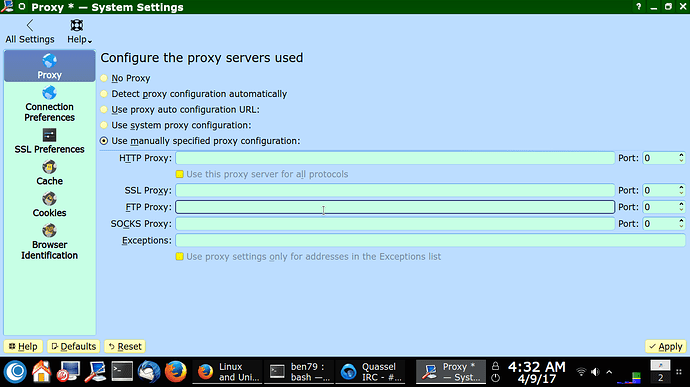Image resolution: width=690 pixels, height=387 pixels.
Task: Open the application launcher menu
Action: point(15,372)
